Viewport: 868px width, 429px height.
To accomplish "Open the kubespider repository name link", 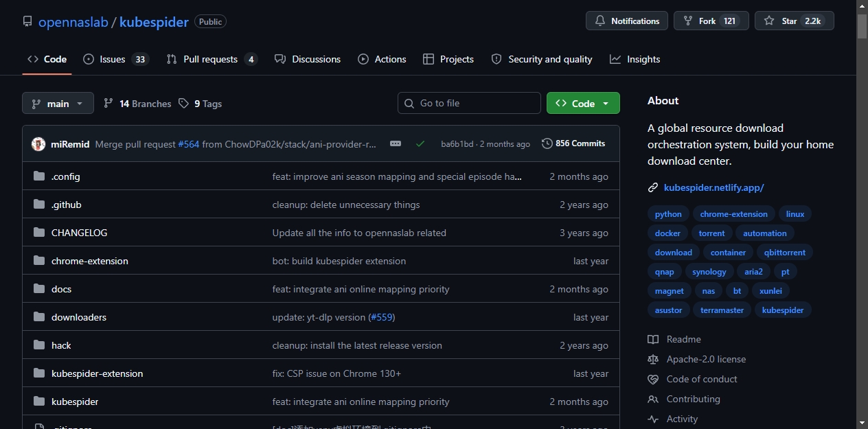I will [154, 22].
